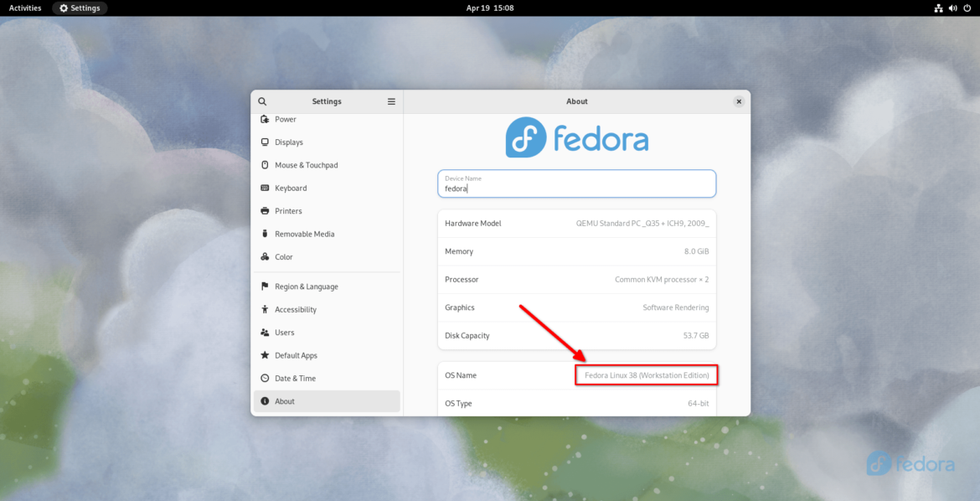Open Date & Time settings label
Screen dimensions: 980x501
pyautogui.click(x=295, y=379)
